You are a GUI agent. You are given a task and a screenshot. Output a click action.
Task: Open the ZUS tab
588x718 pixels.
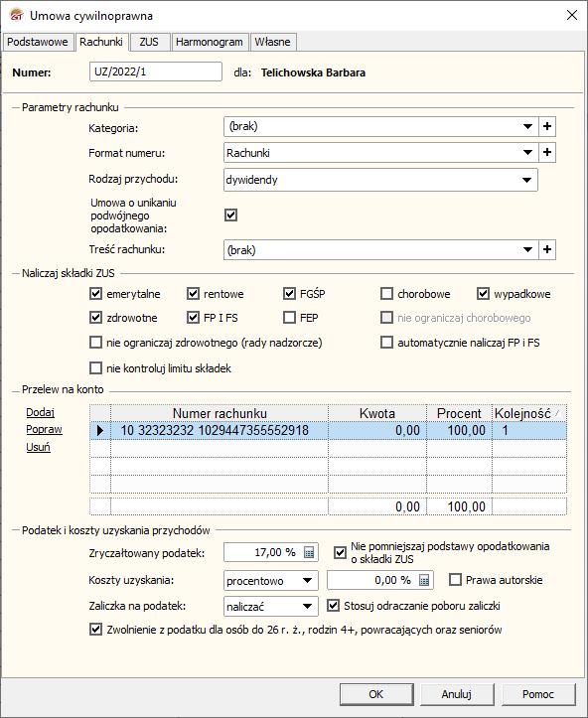click(149, 42)
